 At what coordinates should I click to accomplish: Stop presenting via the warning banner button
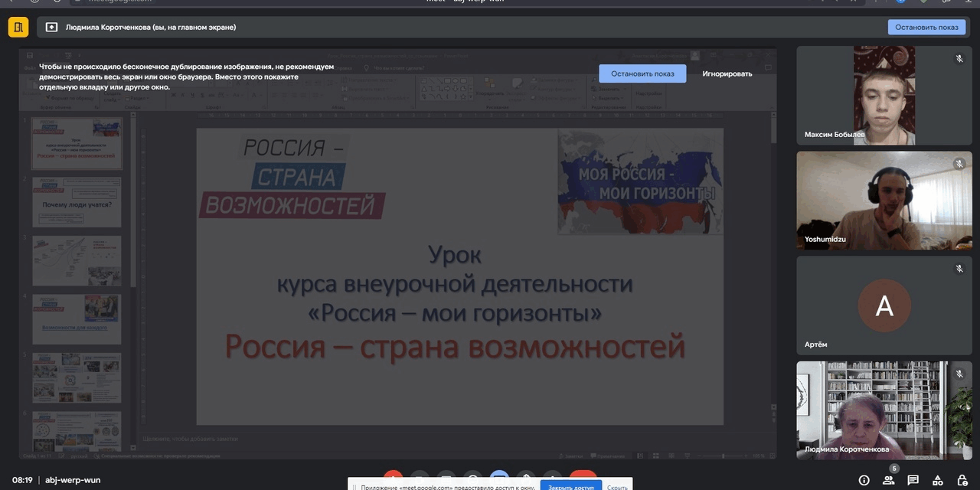642,73
